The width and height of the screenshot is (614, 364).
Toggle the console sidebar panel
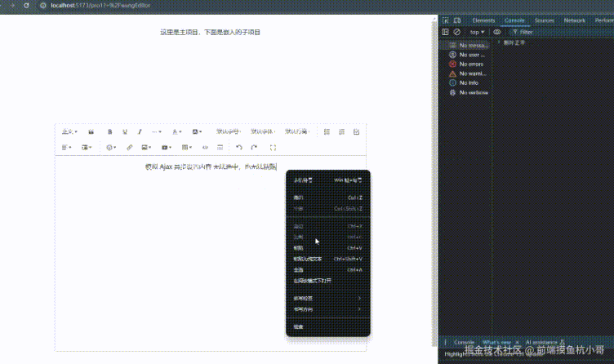pyautogui.click(x=445, y=32)
